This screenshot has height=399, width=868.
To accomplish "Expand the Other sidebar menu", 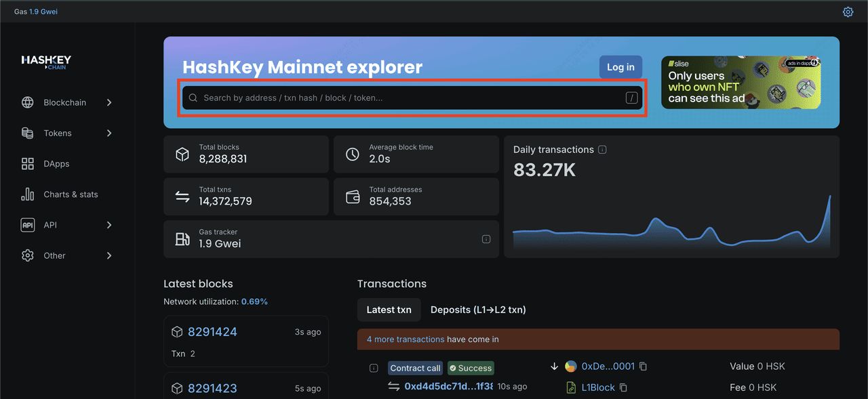I will point(109,255).
